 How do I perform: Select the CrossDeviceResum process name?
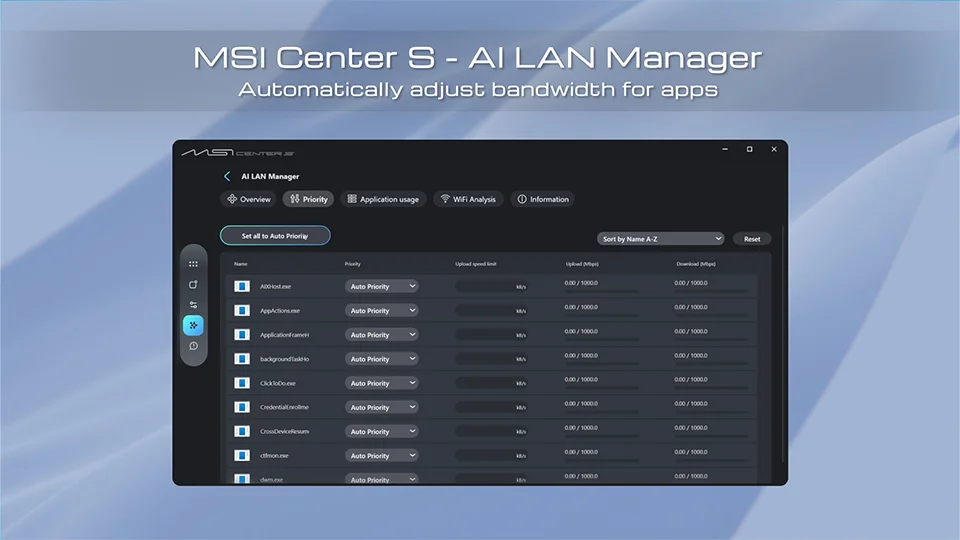tap(285, 432)
